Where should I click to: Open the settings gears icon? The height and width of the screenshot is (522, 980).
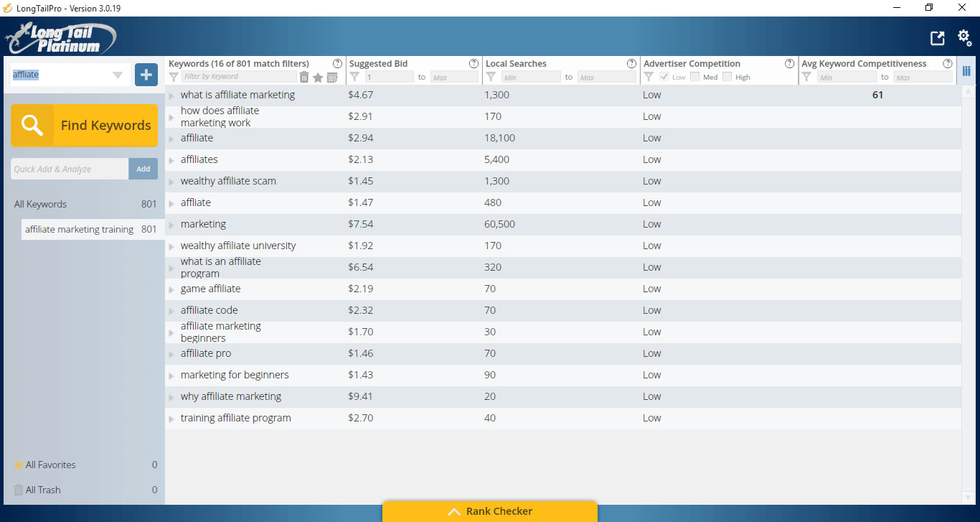pyautogui.click(x=965, y=37)
